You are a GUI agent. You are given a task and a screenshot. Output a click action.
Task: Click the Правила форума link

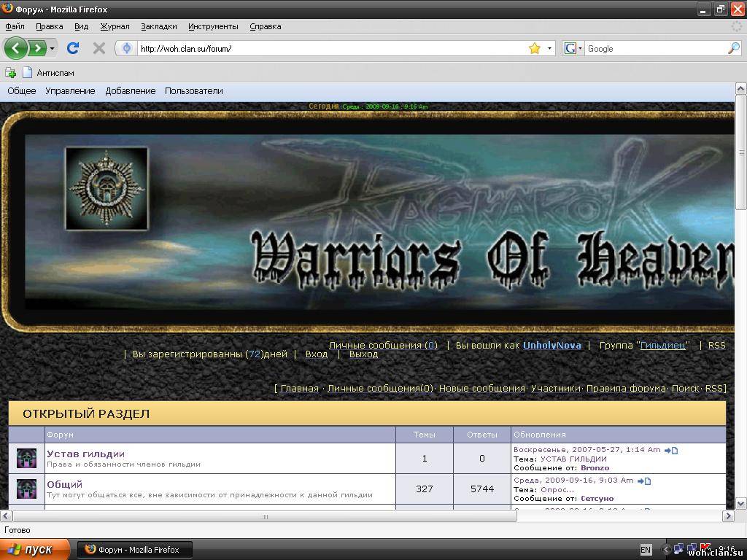tap(626, 389)
